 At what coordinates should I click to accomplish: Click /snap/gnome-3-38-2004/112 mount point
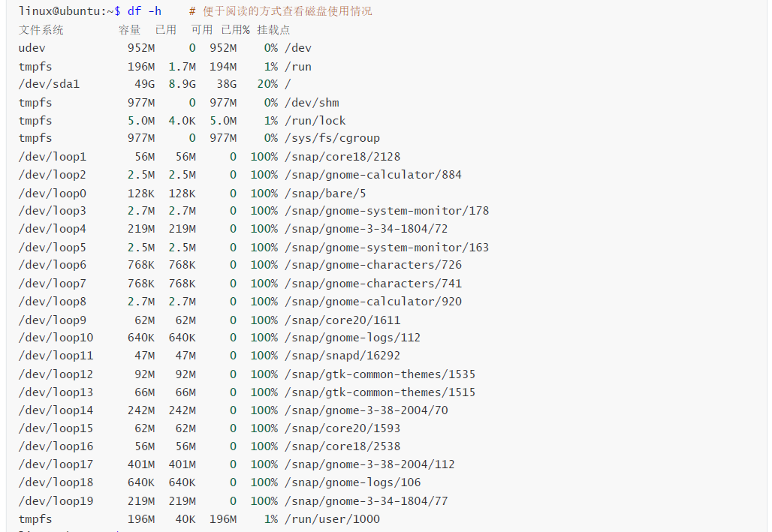coord(369,464)
